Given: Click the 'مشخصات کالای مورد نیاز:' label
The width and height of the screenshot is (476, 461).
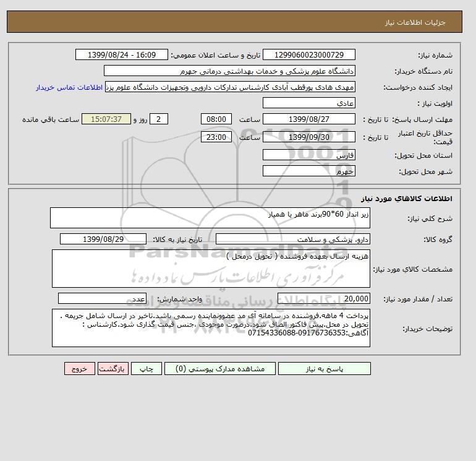Looking at the screenshot, I should [x=413, y=269].
